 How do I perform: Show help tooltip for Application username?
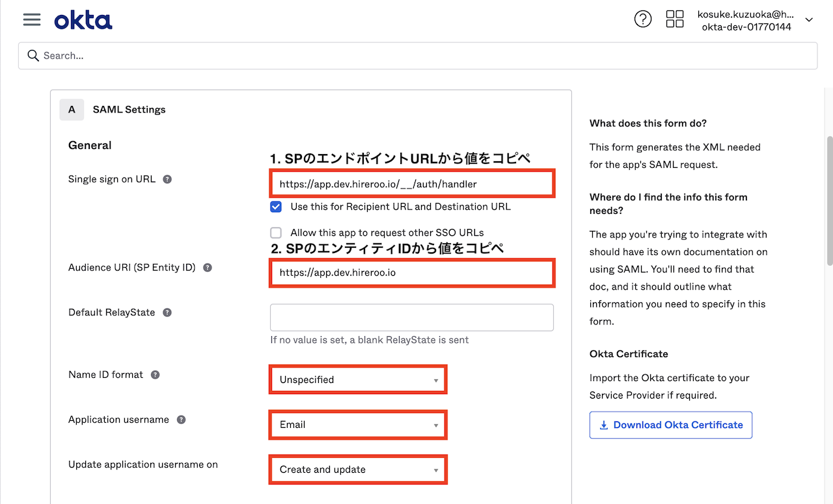coord(182,420)
